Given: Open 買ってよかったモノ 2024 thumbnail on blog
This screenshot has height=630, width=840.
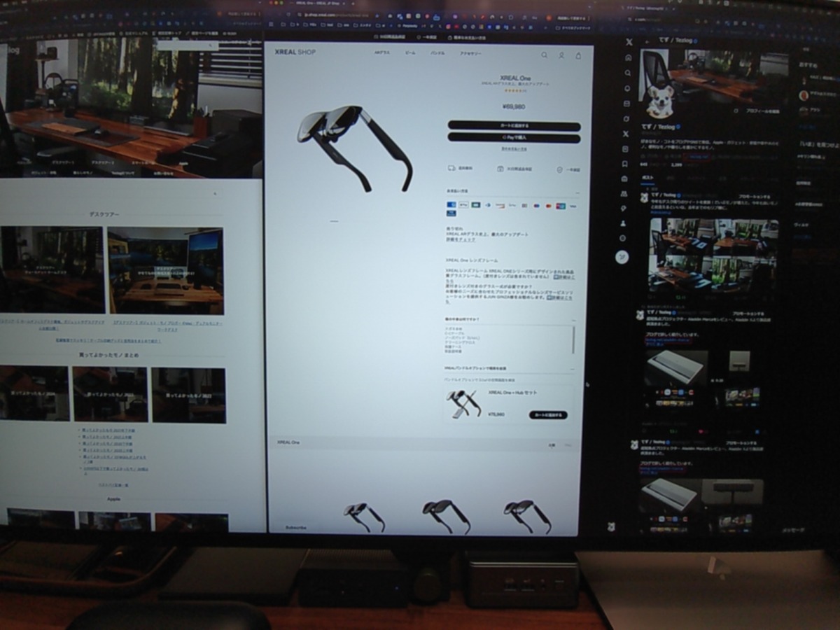Looking at the screenshot, I should (x=34, y=393).
